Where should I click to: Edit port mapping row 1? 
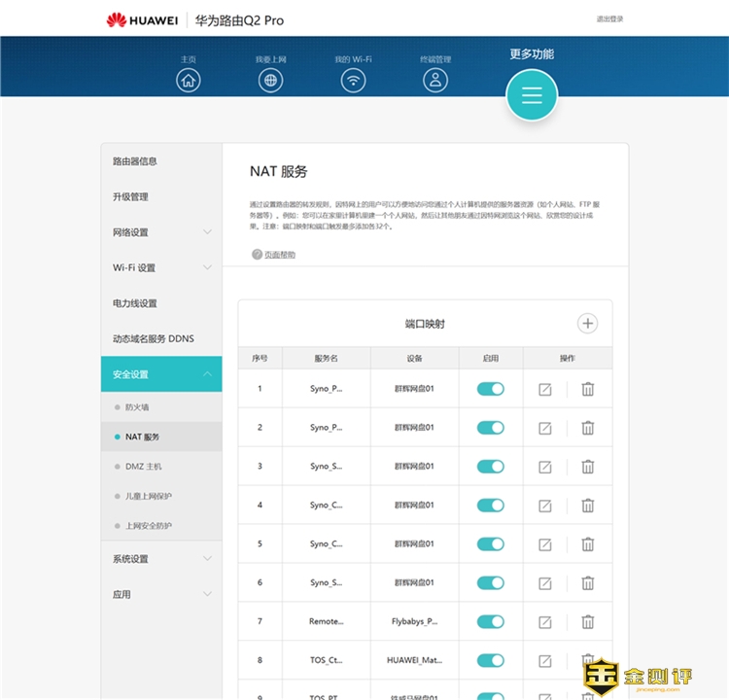545,389
